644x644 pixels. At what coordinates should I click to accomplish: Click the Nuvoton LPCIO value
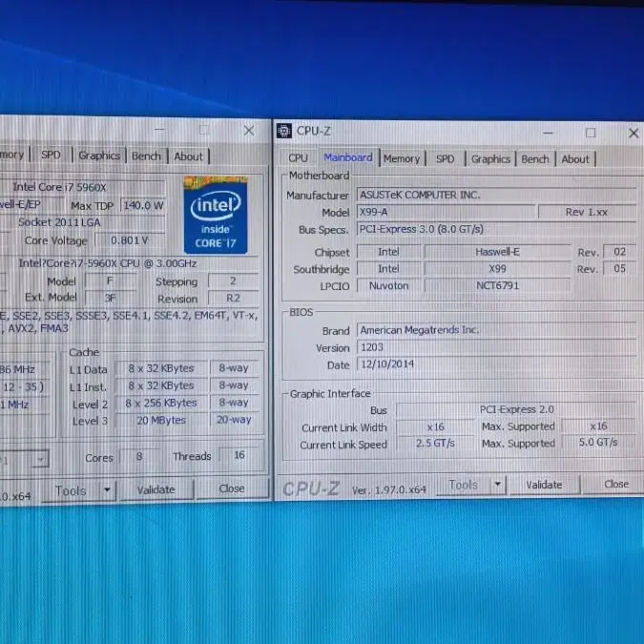tap(389, 286)
